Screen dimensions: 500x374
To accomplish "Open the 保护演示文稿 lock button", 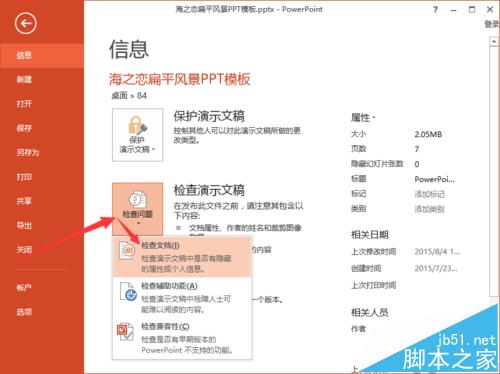I will point(137,135).
